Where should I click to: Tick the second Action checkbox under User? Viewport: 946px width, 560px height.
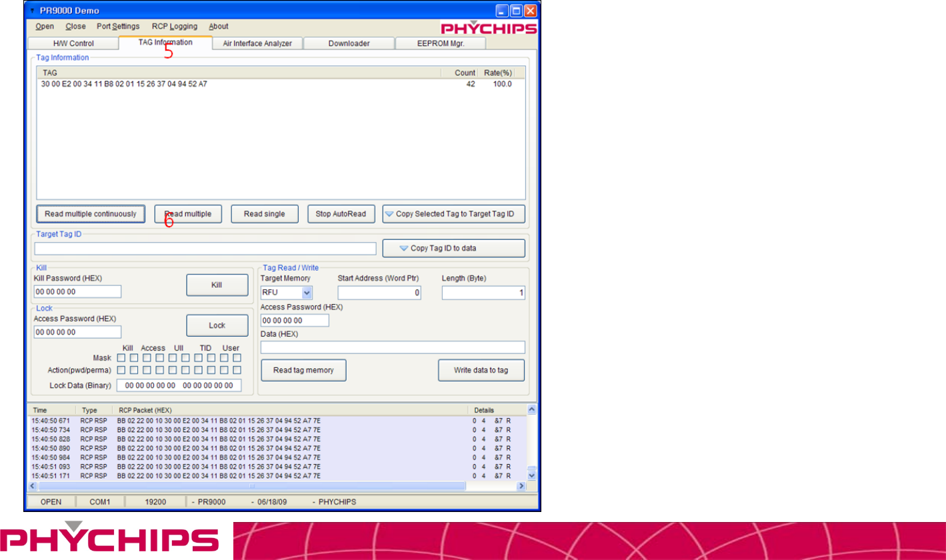[x=237, y=370]
